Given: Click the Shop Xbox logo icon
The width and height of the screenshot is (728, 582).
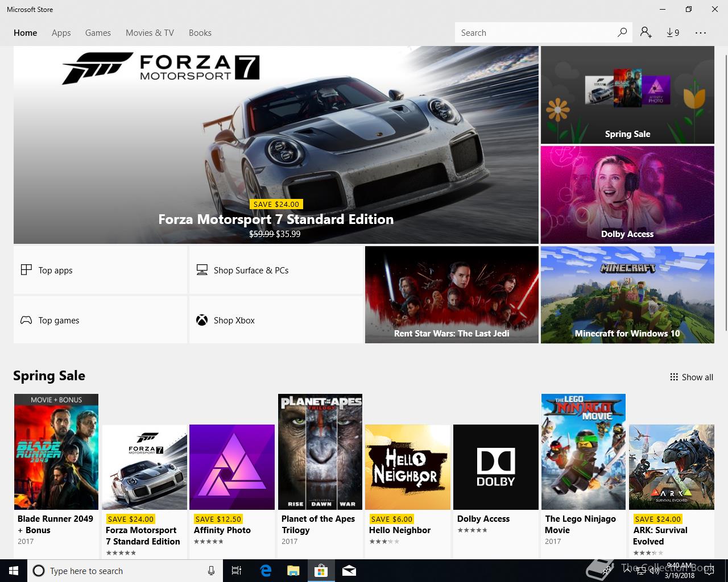Looking at the screenshot, I should coord(202,320).
